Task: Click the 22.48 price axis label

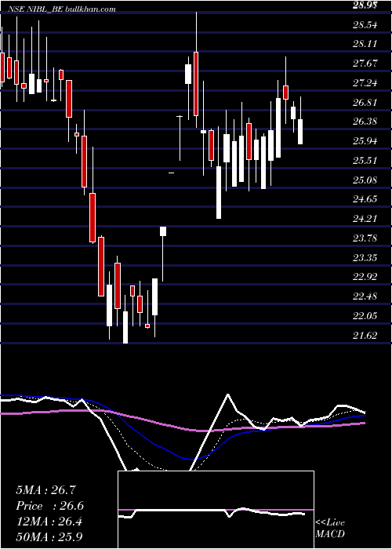Action: [366, 296]
